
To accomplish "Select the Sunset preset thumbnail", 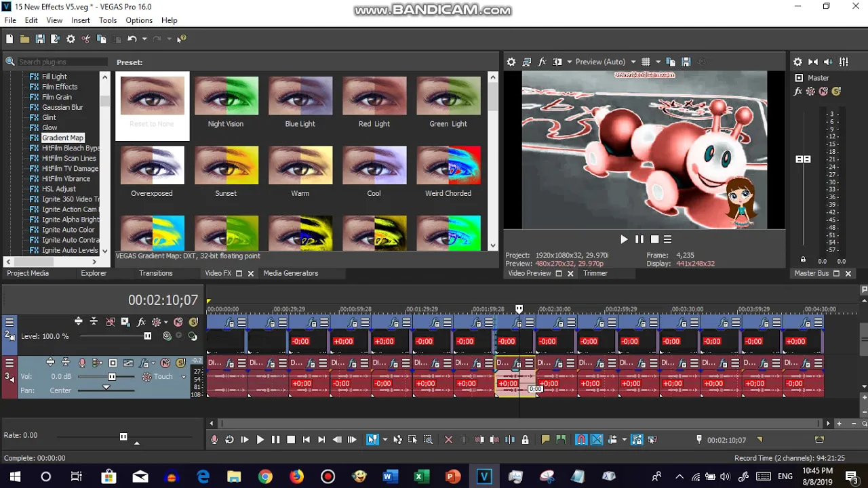I will coord(226,165).
